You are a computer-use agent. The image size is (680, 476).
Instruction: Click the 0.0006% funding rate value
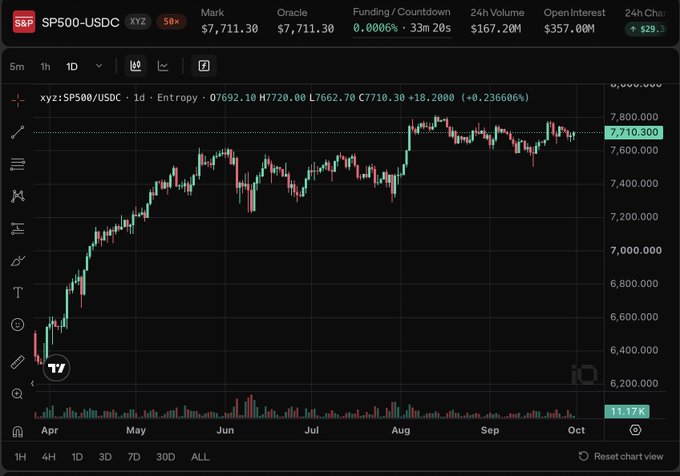(375, 28)
